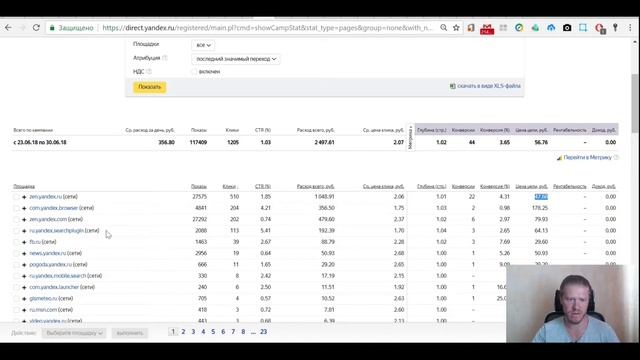Click the help icon after Перейти в Метрику
Screen dimensions: 640x360
tap(616, 157)
